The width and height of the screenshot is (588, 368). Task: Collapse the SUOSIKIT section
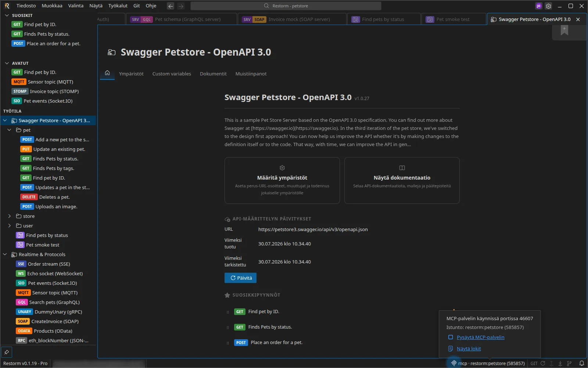tap(7, 15)
